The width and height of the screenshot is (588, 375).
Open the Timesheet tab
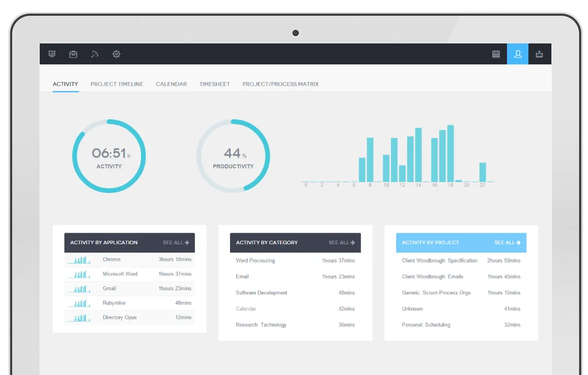click(214, 84)
